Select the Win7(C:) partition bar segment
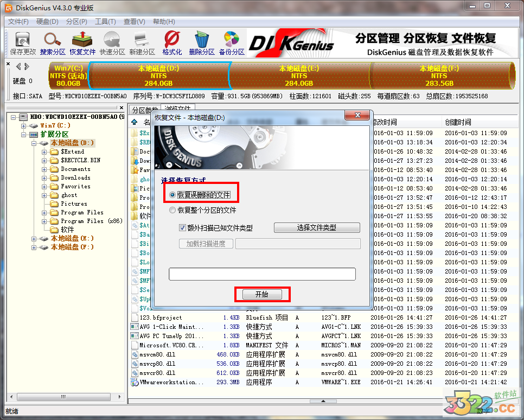Screen dimensions: 524x420 point(69,75)
